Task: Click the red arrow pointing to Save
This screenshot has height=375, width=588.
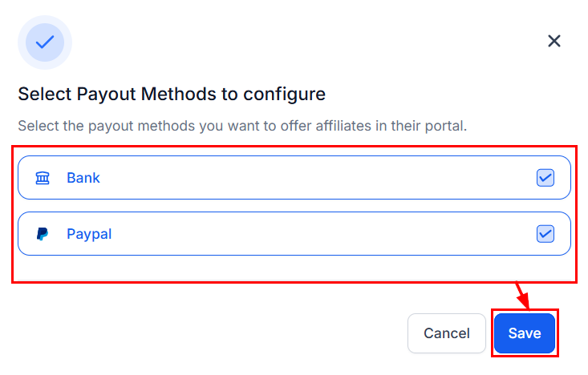Action: coord(522,296)
